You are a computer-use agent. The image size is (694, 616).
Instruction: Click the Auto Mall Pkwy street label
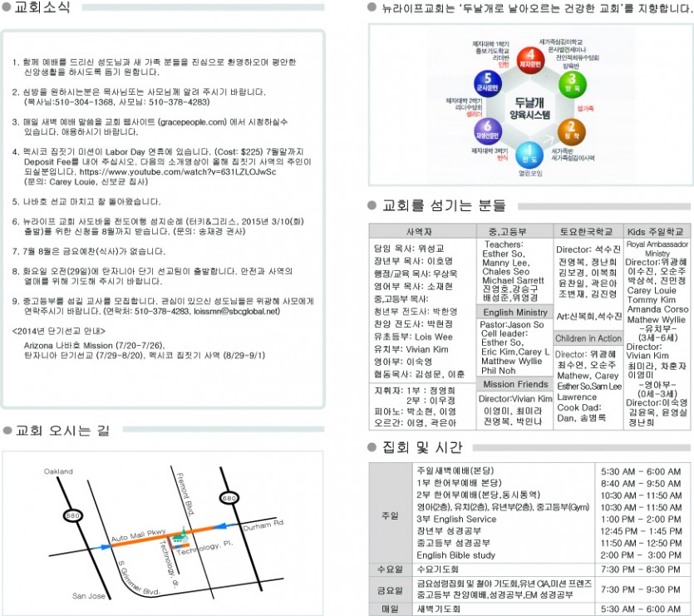pyautogui.click(x=138, y=535)
